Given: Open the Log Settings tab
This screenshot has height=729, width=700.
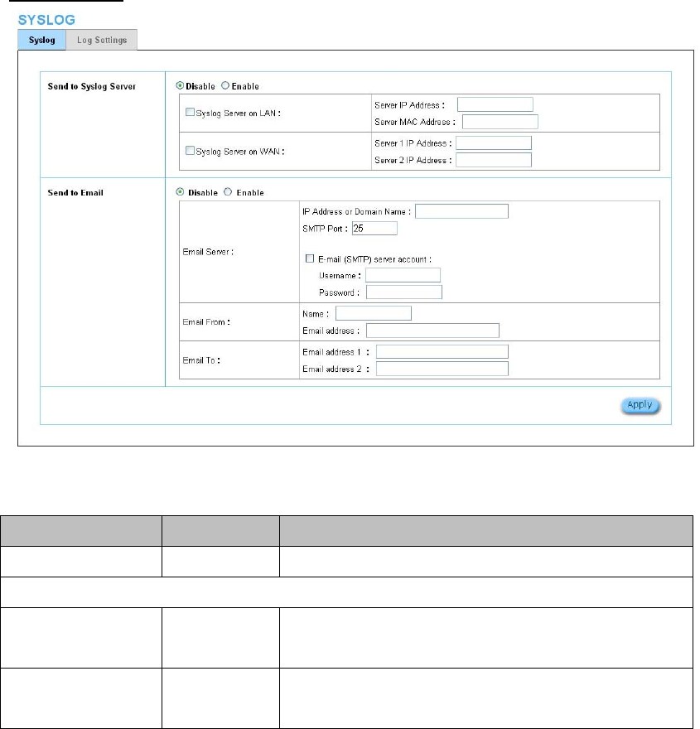Looking at the screenshot, I should (102, 40).
